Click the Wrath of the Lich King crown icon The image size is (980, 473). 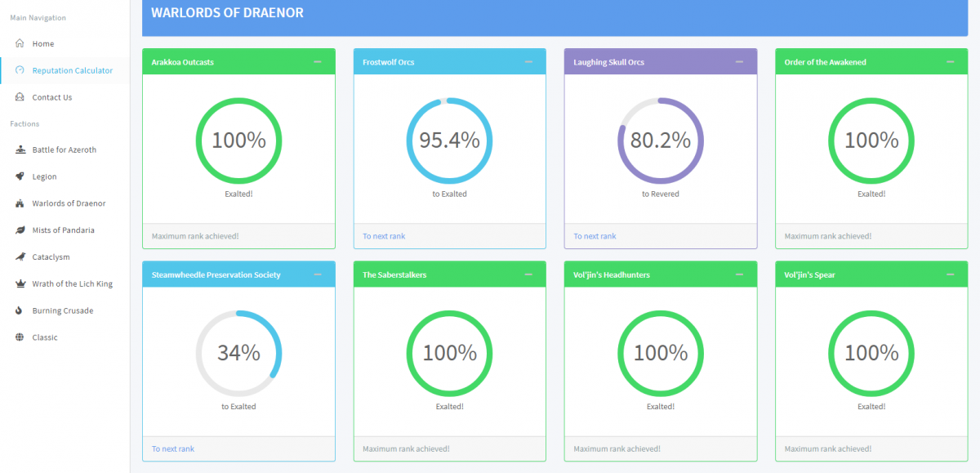coord(20,283)
